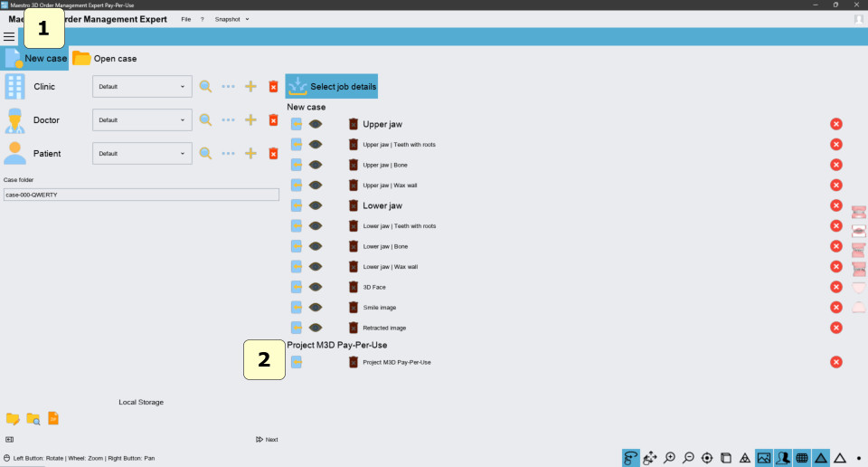The image size is (868, 467).
Task: Open the File menu
Action: tap(186, 19)
